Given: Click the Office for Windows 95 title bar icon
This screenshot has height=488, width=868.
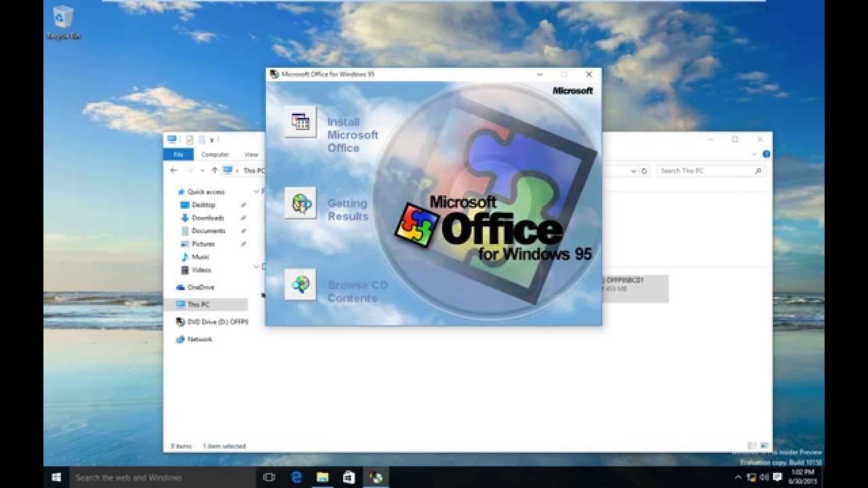Looking at the screenshot, I should tap(274, 74).
